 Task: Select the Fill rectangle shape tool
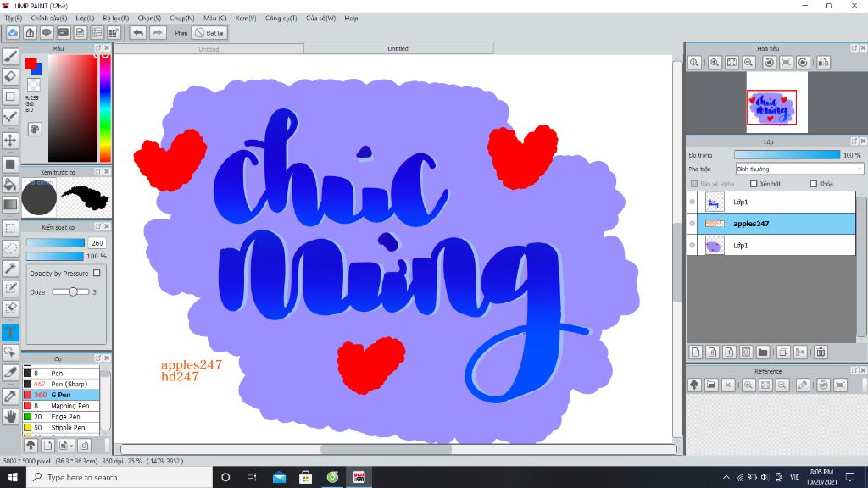pos(10,164)
